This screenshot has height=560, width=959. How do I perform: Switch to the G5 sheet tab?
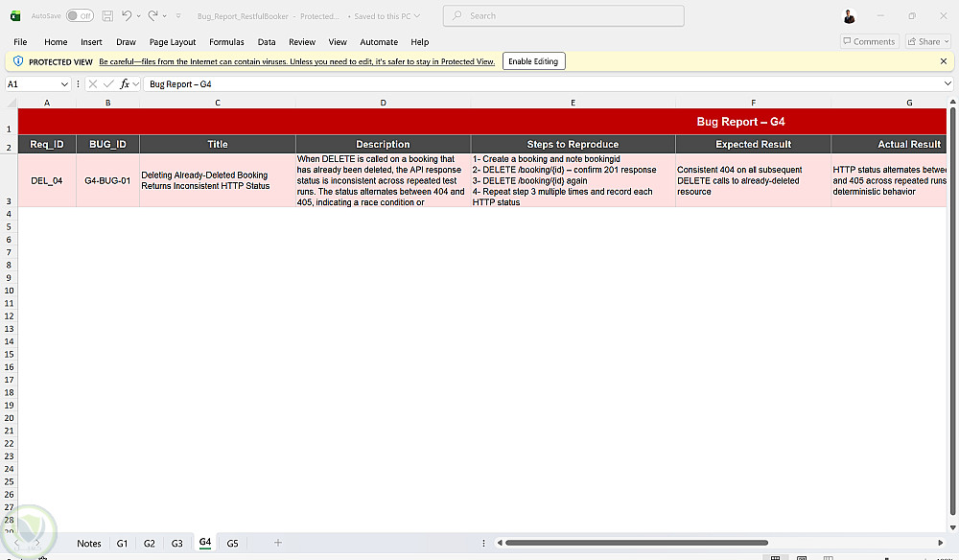[x=232, y=543]
